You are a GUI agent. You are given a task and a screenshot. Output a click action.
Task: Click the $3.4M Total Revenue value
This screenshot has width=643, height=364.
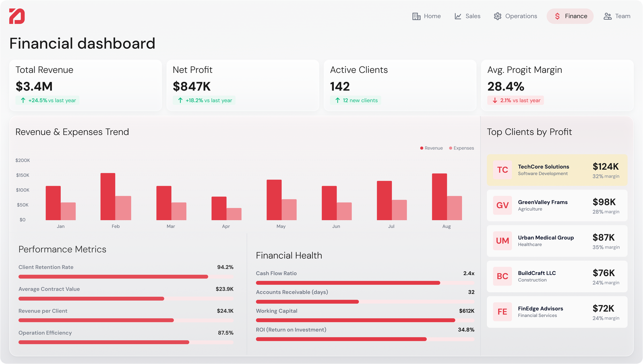point(34,87)
